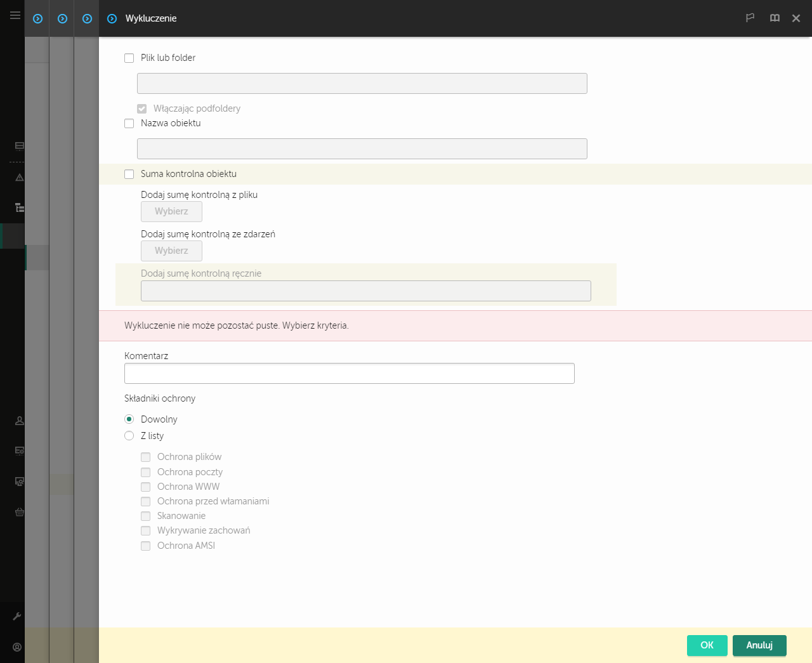Tick the Suma kontrolna obiektu checkbox
The height and width of the screenshot is (663, 812).
tap(129, 174)
